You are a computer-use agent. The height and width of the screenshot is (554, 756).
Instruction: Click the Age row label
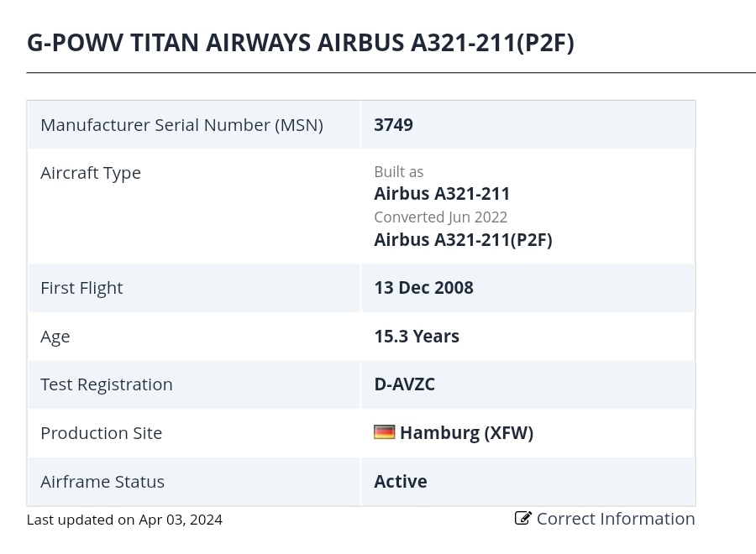[55, 337]
